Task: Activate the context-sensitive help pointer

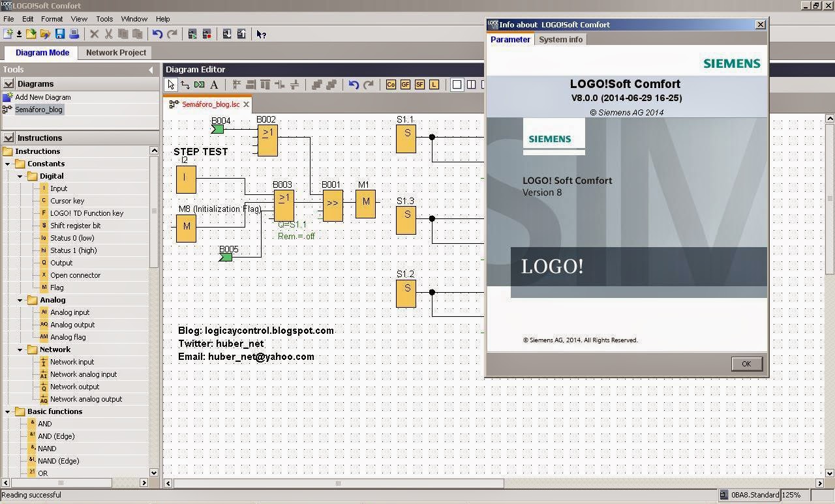Action: pyautogui.click(x=261, y=34)
